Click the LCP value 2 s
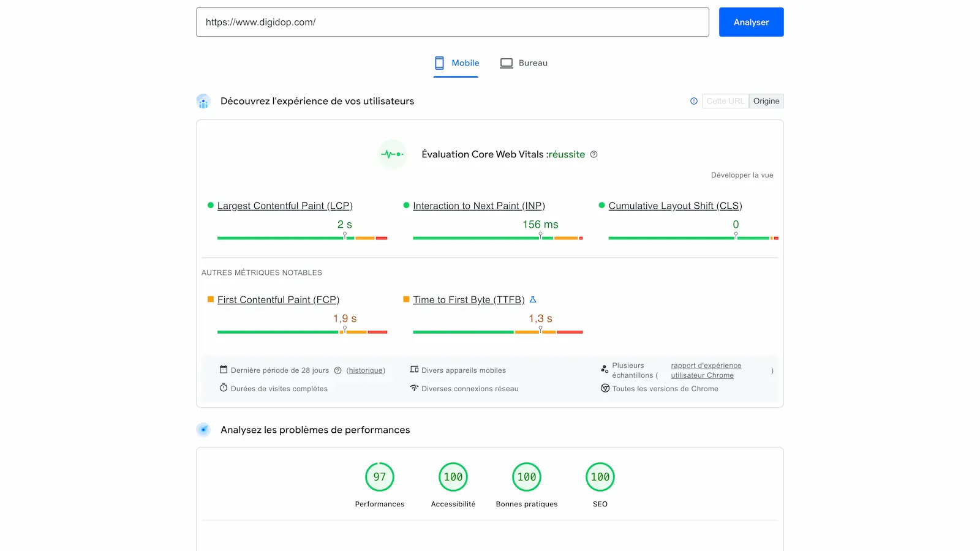The image size is (980, 551). tap(345, 225)
